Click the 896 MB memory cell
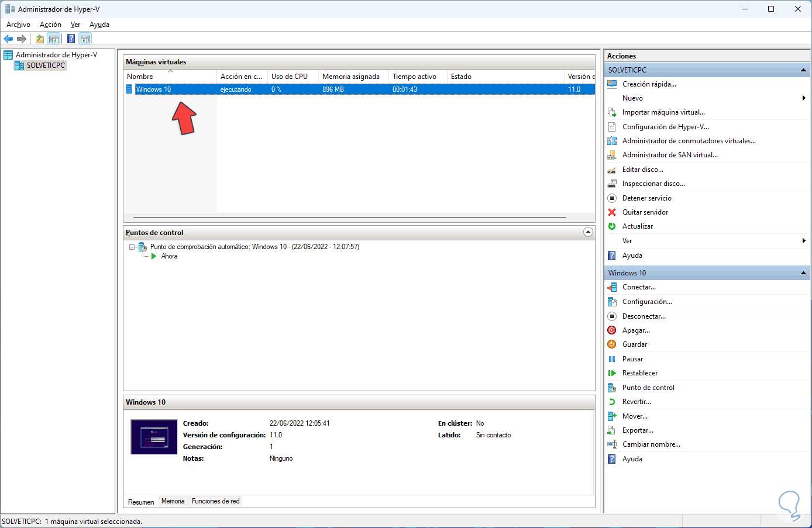The width and height of the screenshot is (812, 528). pyautogui.click(x=333, y=89)
